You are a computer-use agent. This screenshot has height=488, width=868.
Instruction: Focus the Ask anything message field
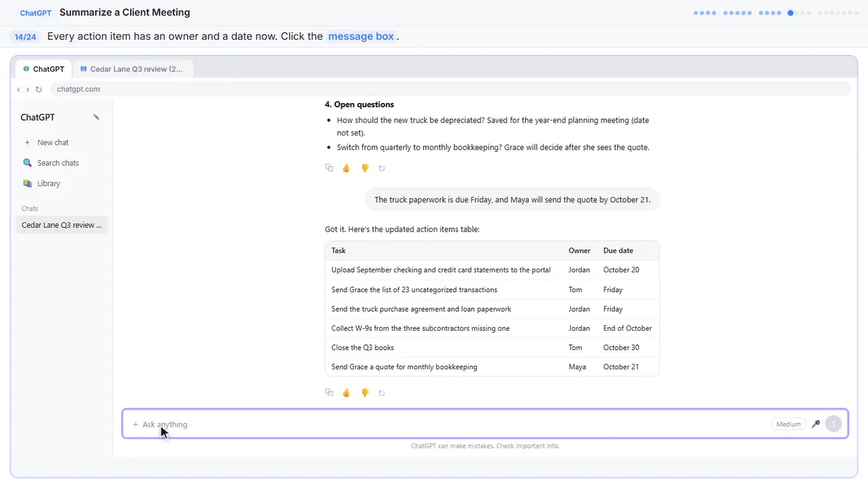tap(485, 424)
